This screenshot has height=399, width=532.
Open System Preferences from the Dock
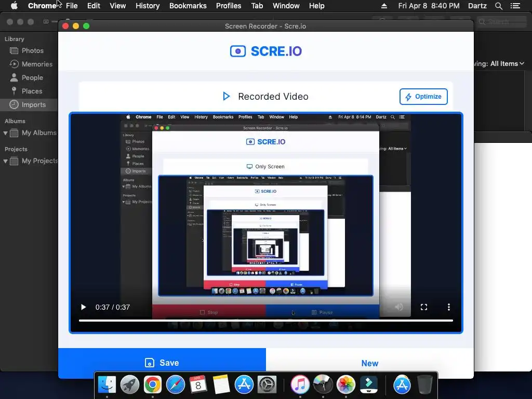pos(267,384)
